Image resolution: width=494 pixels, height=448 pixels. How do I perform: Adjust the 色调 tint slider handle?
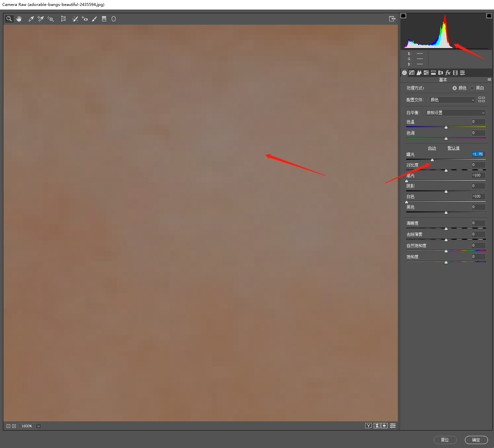tap(446, 139)
